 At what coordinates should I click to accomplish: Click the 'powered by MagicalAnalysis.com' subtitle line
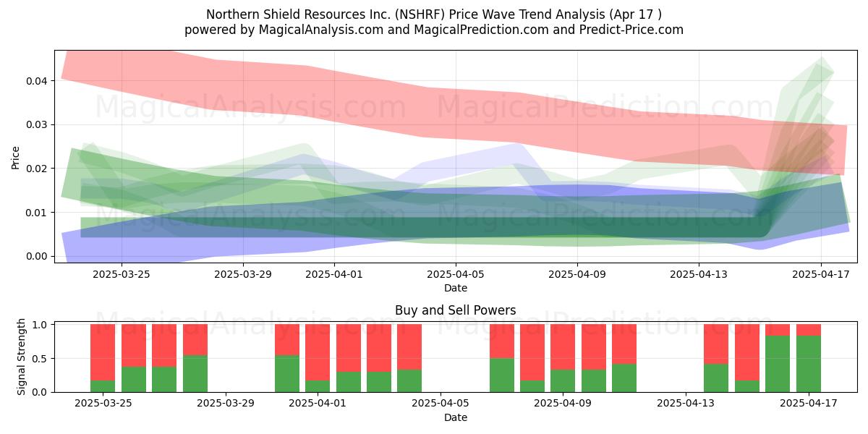pyautogui.click(x=434, y=30)
